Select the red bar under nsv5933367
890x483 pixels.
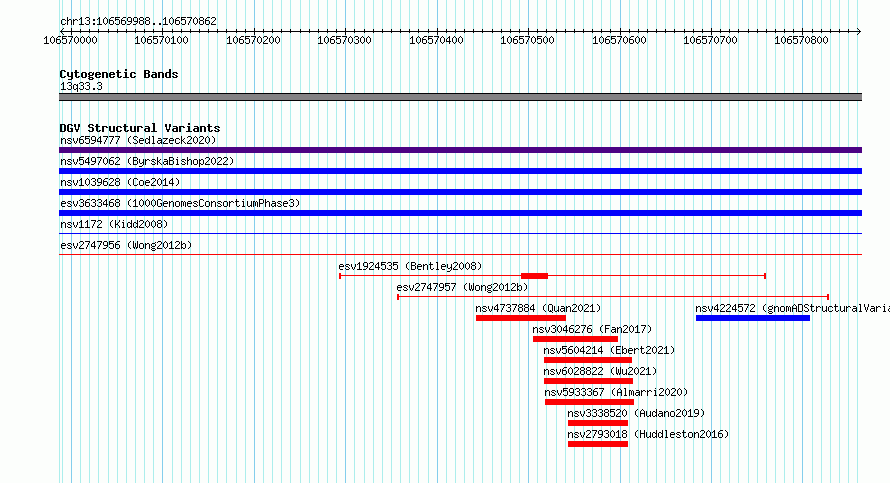pyautogui.click(x=589, y=402)
